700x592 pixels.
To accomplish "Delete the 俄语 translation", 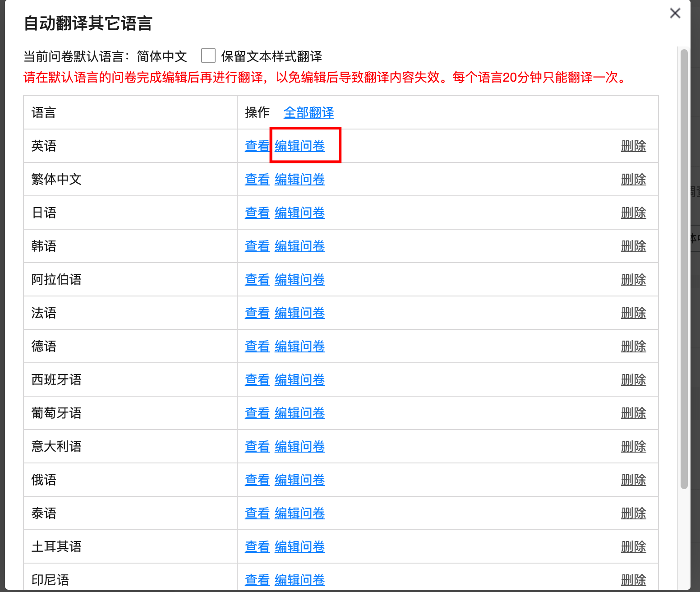I will pyautogui.click(x=634, y=480).
